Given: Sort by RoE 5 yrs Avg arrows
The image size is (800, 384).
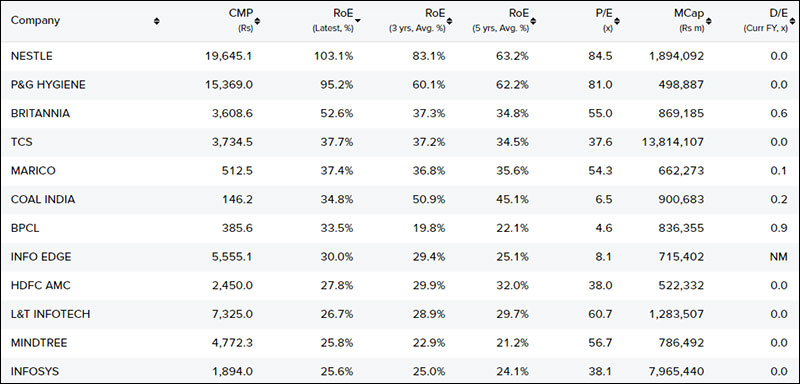Looking at the screenshot, I should coord(533,21).
